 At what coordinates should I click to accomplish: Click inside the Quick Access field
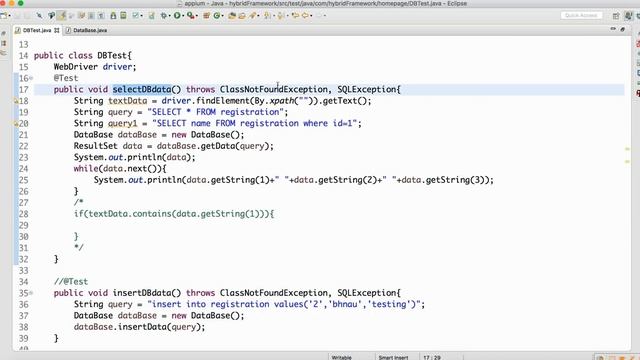[x=581, y=16]
